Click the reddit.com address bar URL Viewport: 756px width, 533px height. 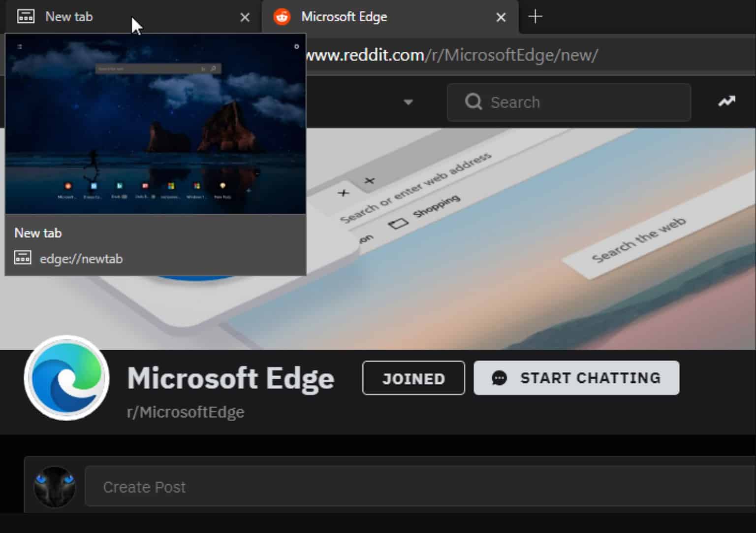coord(451,55)
